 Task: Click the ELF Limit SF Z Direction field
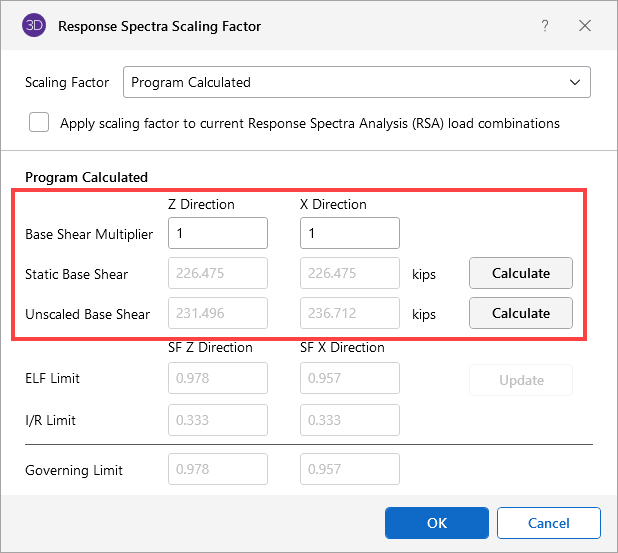pyautogui.click(x=218, y=378)
